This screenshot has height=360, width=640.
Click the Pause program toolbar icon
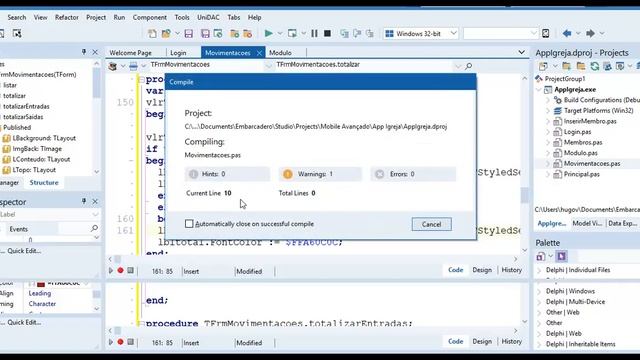coord(314,33)
